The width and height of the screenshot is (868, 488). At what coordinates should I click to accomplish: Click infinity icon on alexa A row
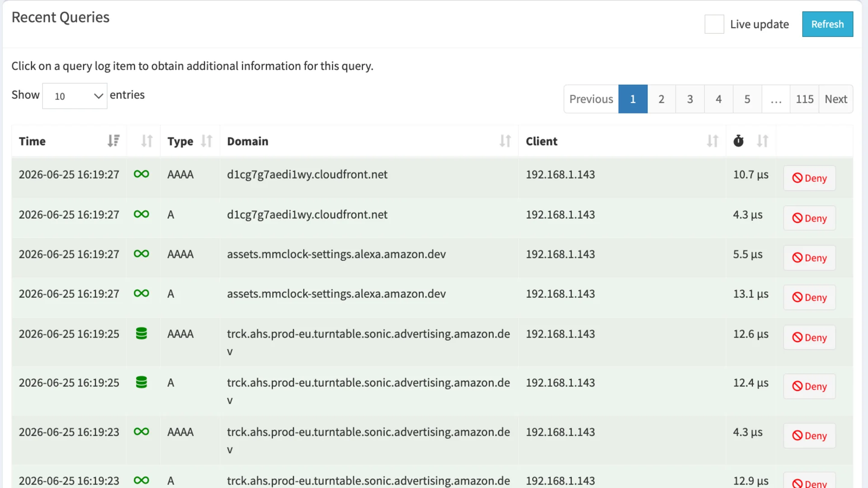click(x=142, y=293)
